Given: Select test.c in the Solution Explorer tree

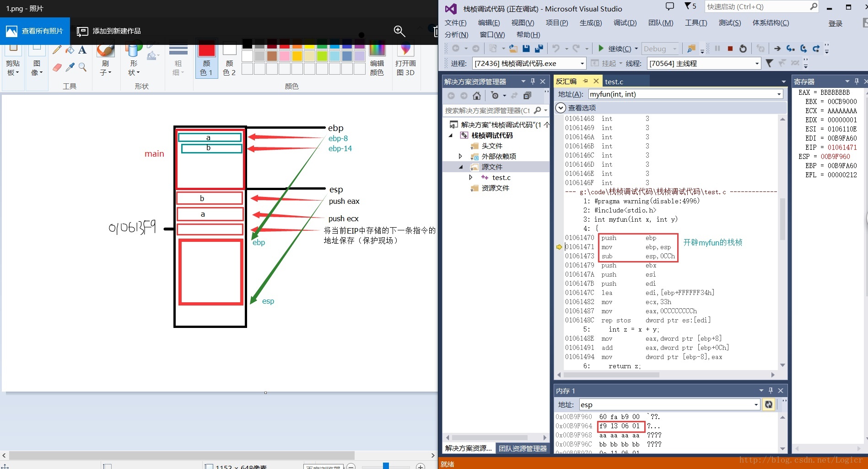Looking at the screenshot, I should coord(501,177).
